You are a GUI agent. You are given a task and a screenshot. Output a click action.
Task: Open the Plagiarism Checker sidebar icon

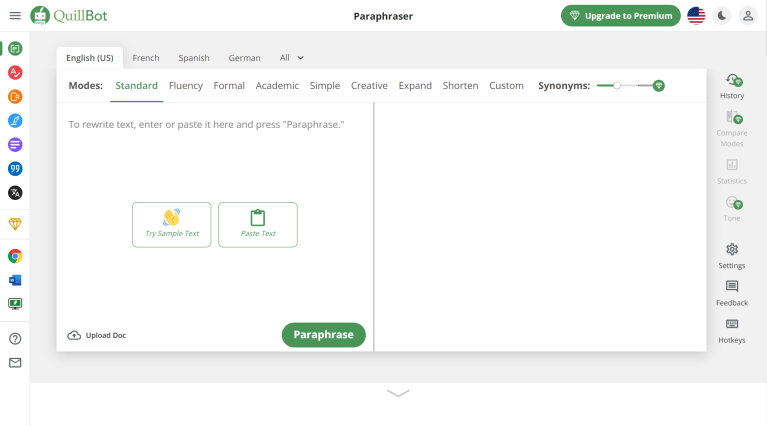tap(15, 96)
